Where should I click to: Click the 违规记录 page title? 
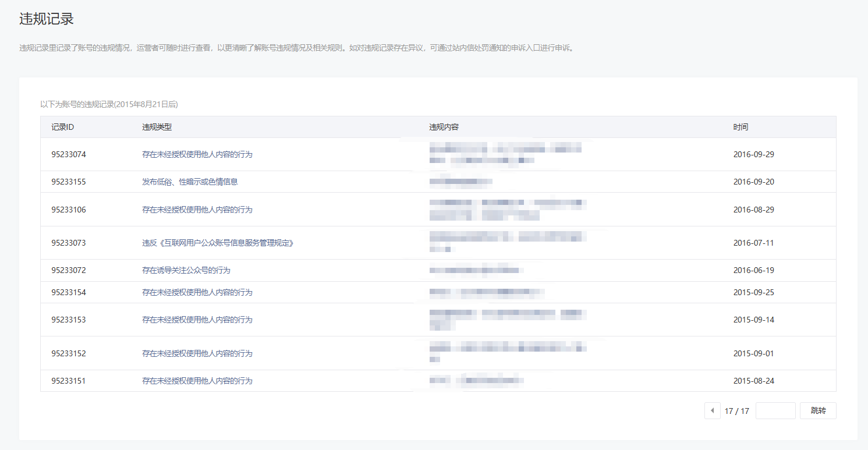(x=47, y=19)
